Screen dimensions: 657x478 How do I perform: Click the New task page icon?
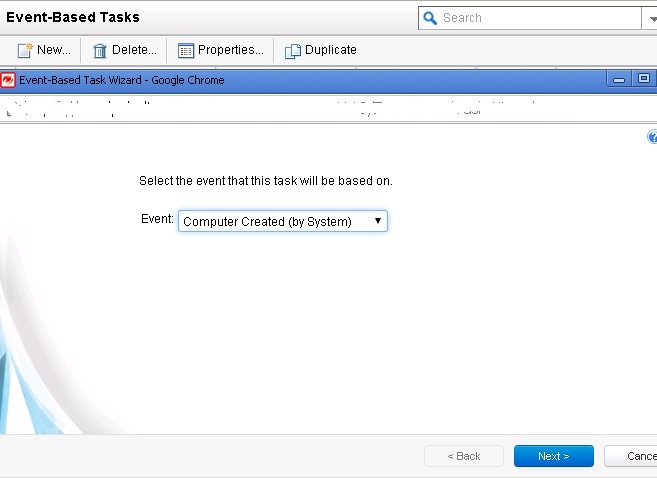(24, 50)
